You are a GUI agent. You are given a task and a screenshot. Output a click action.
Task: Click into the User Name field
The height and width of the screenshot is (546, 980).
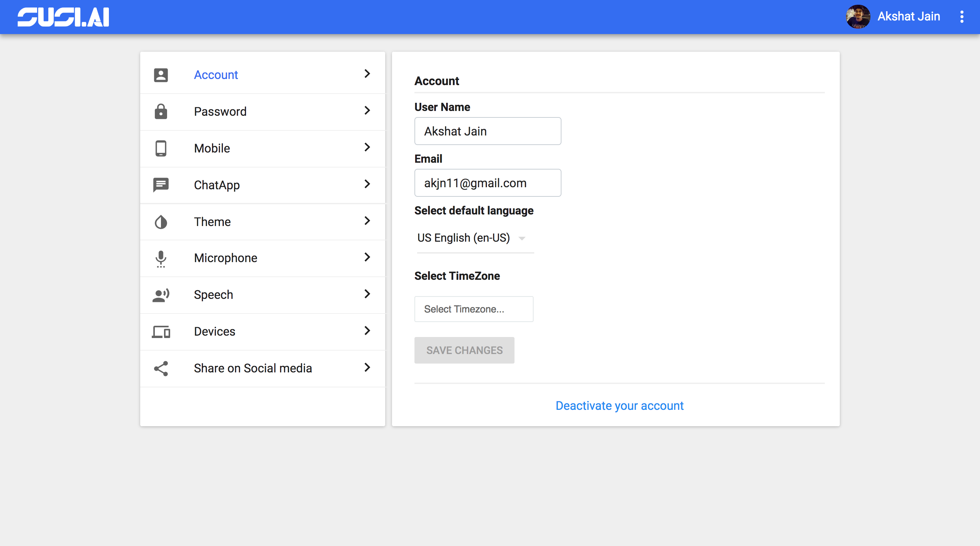pos(487,131)
